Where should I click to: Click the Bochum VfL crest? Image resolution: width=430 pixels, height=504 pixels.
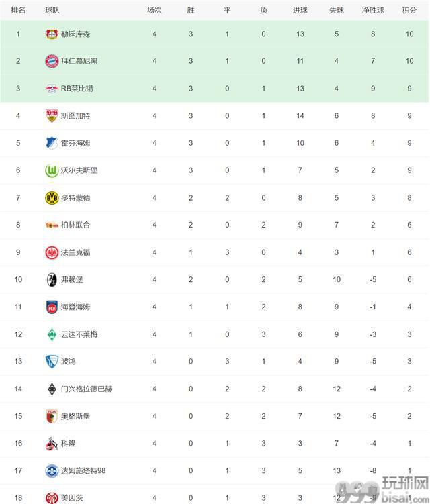tap(52, 362)
